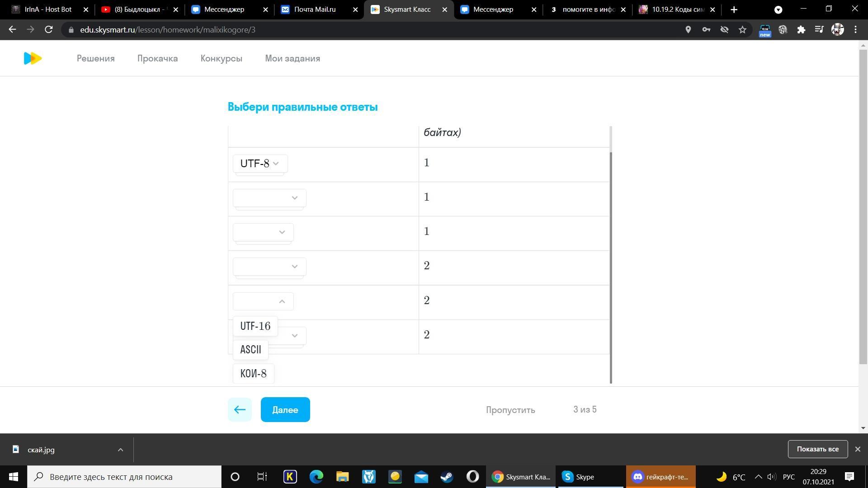868x488 pixels.
Task: Open Task View in taskbar
Action: point(262,477)
